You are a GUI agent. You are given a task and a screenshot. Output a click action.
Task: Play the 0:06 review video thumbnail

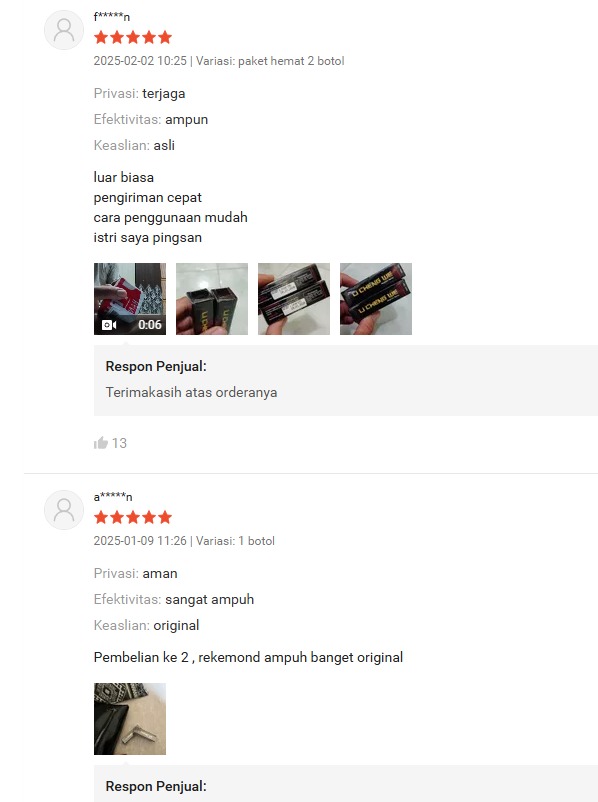click(130, 299)
